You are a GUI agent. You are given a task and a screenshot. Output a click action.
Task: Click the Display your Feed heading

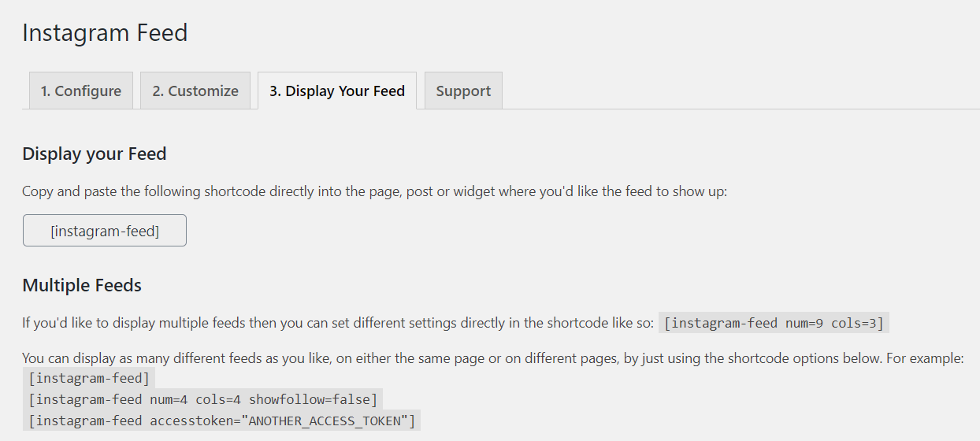[x=95, y=154]
